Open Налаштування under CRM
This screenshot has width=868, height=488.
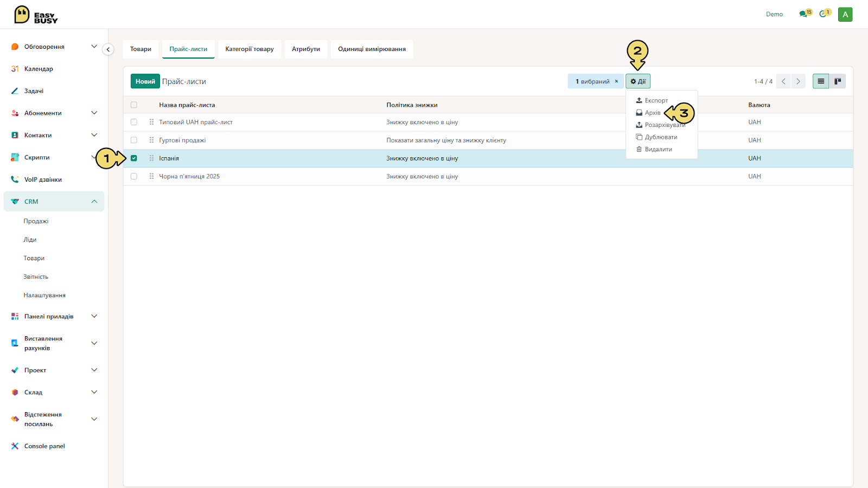(x=44, y=296)
